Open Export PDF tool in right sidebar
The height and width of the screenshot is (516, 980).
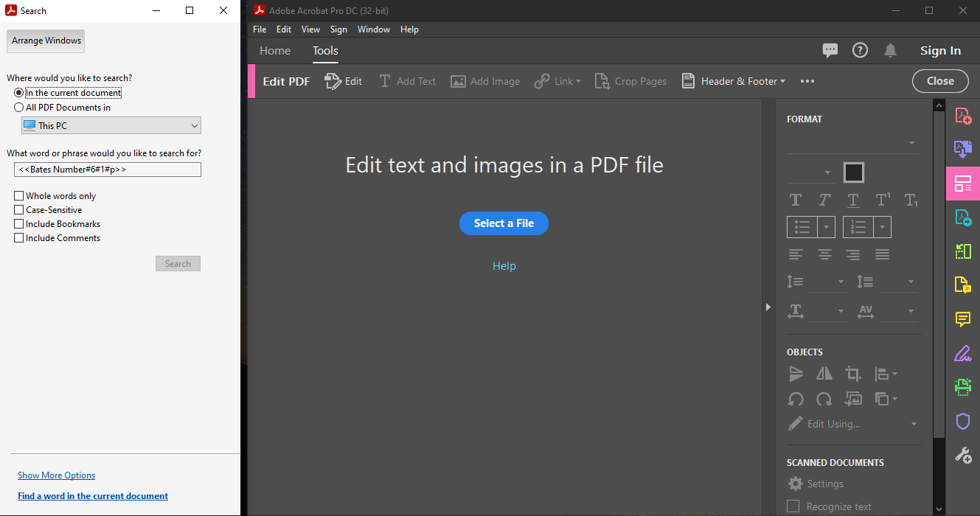[x=963, y=217]
